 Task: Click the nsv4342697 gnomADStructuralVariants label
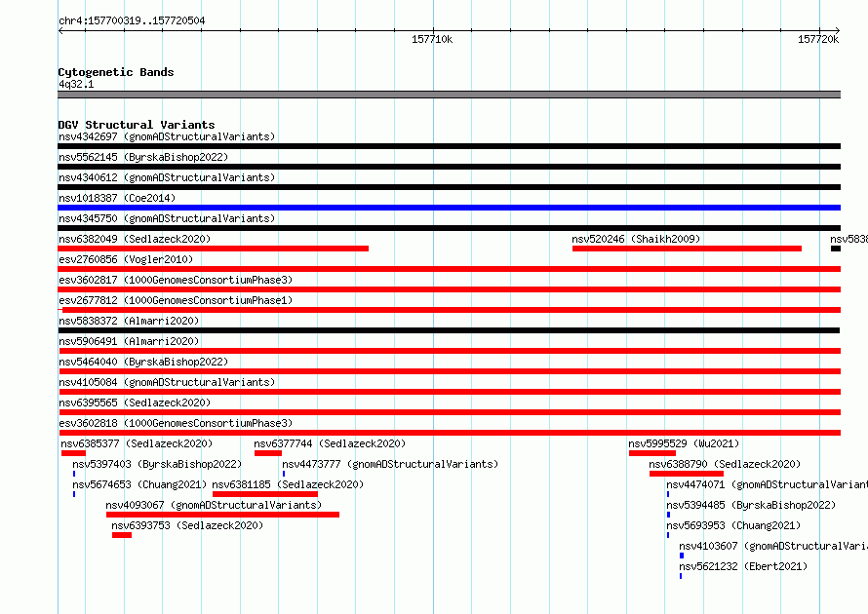click(167, 136)
